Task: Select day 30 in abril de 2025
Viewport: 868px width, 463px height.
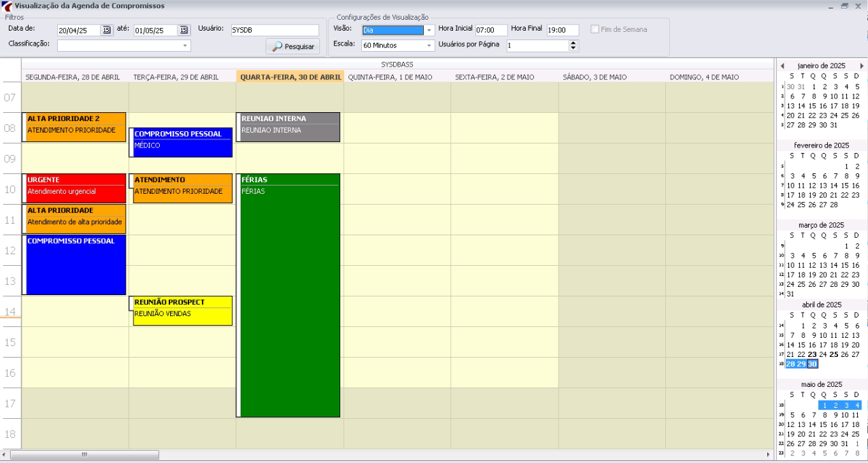Action: click(x=812, y=364)
